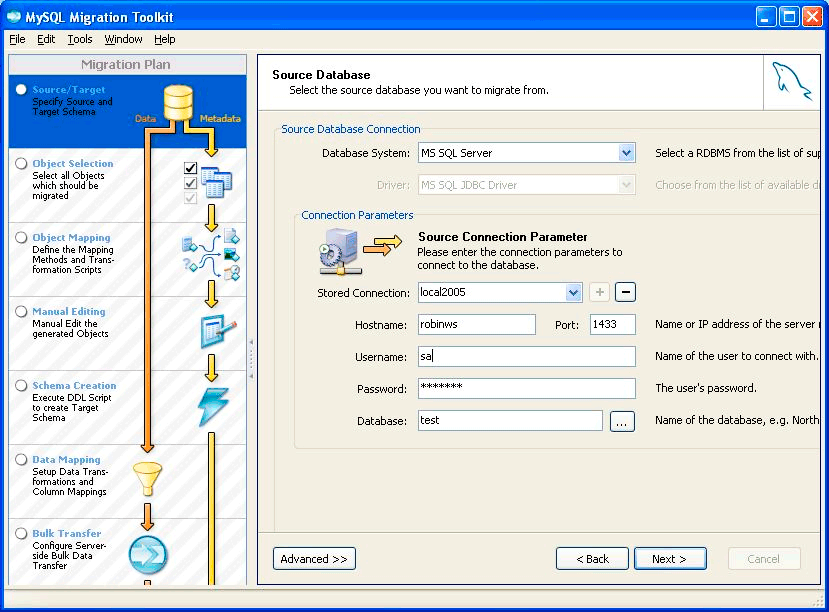The image size is (829, 612).
Task: Close the MySQL Migration Toolkit window
Action: coord(812,17)
